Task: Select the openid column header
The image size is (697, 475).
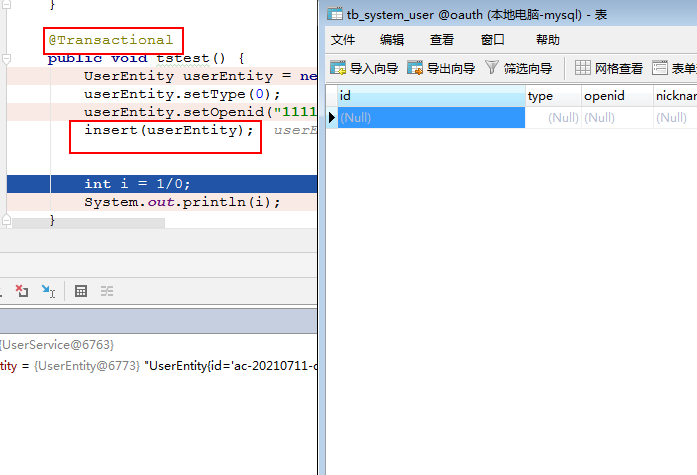Action: click(617, 96)
